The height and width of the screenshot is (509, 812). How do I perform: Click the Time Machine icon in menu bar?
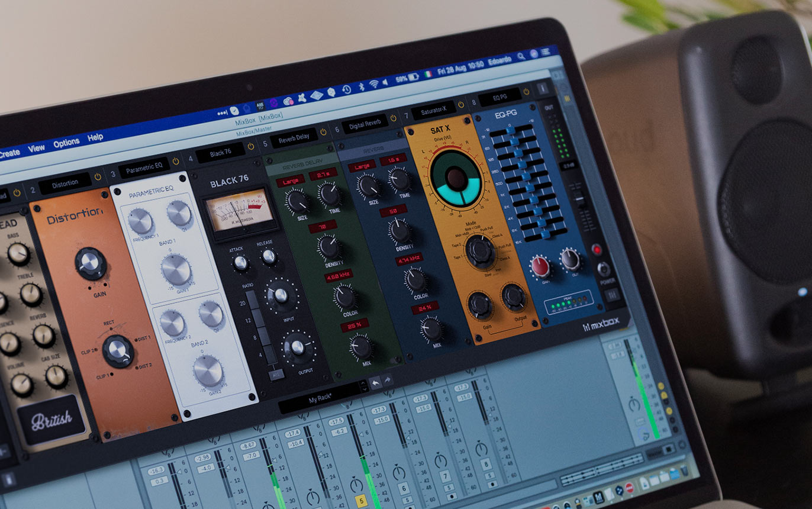pos(346,90)
